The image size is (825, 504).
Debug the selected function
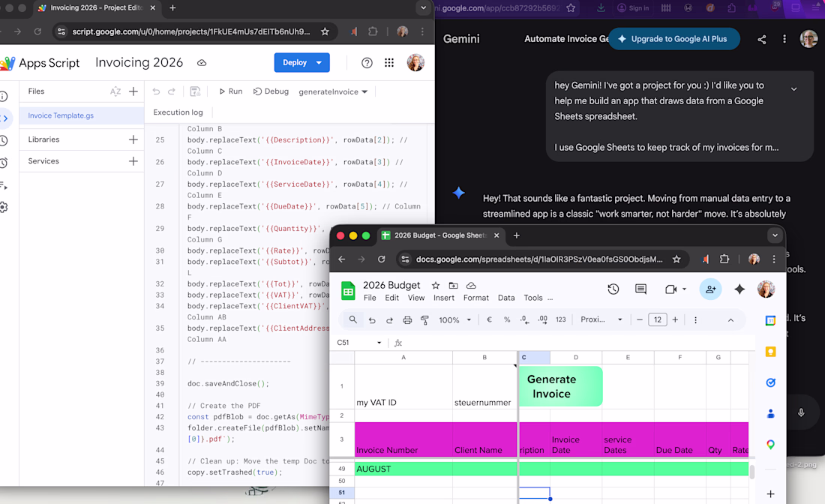(271, 91)
